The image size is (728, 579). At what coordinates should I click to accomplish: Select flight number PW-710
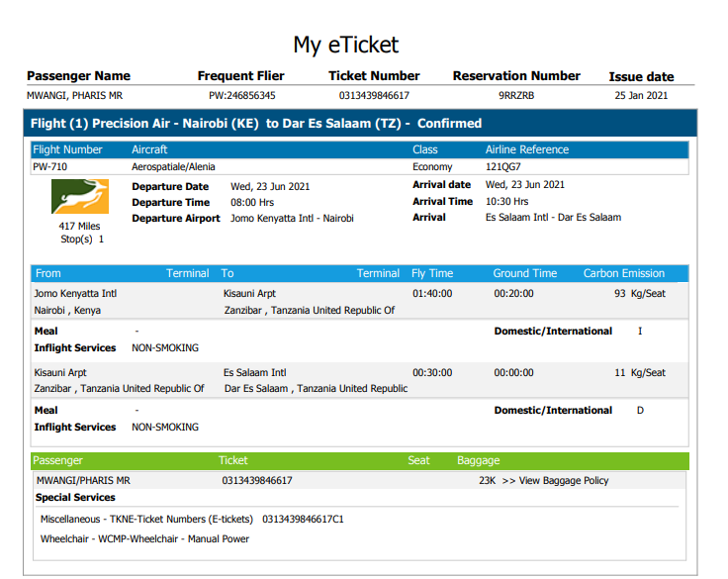[x=50, y=167]
